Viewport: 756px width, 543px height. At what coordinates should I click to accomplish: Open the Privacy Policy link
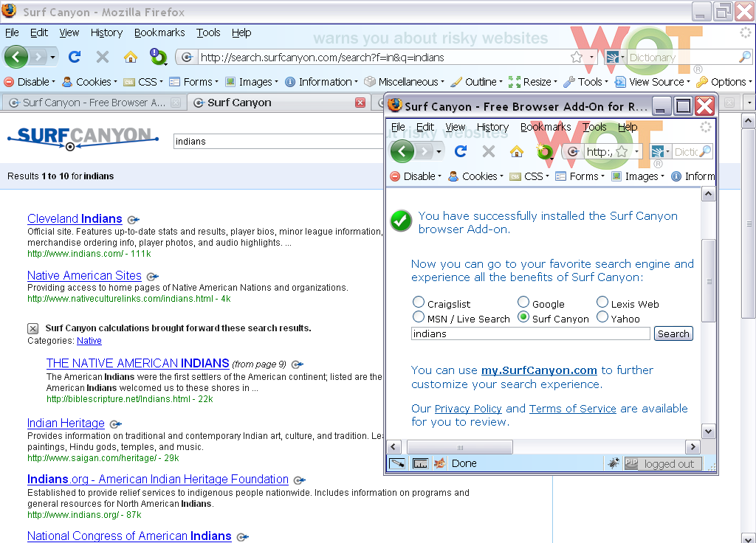(x=468, y=409)
